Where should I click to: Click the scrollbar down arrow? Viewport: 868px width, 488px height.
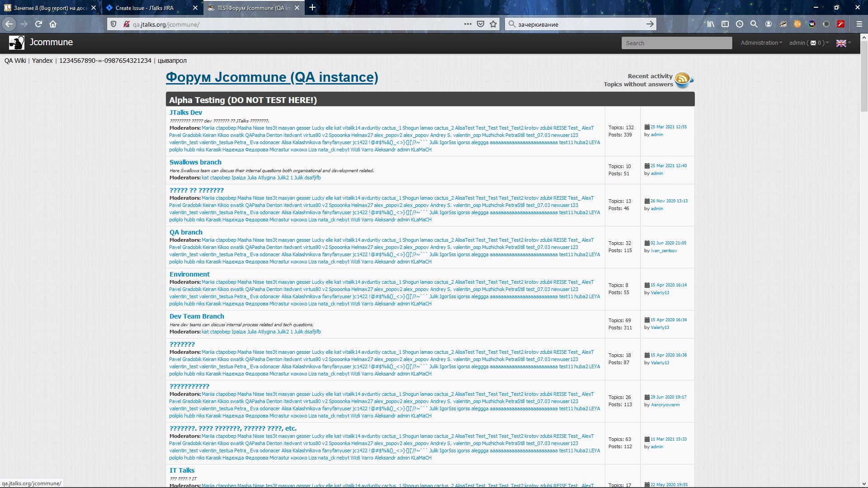tap(864, 484)
